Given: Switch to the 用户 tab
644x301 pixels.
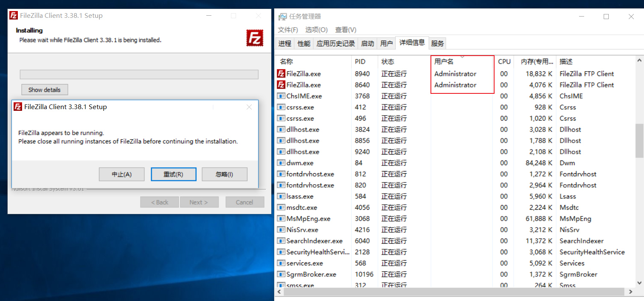Looking at the screenshot, I should pos(386,43).
